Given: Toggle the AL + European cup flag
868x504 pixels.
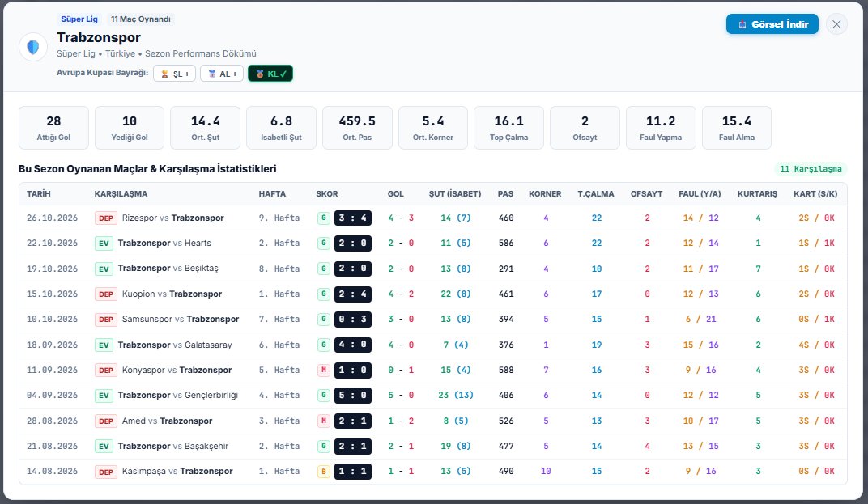Looking at the screenshot, I should pyautogui.click(x=221, y=74).
